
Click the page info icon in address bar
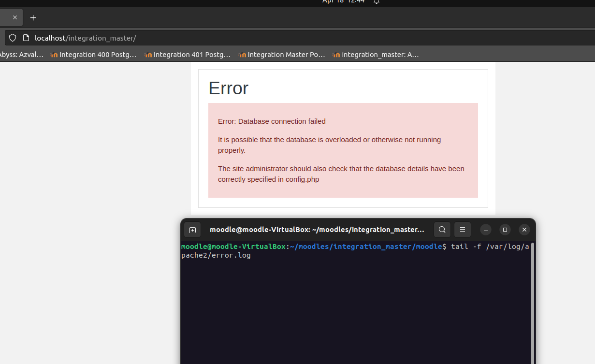point(26,38)
